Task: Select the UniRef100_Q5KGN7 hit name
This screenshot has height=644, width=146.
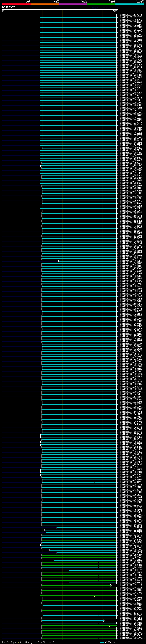Action: [x=131, y=366]
